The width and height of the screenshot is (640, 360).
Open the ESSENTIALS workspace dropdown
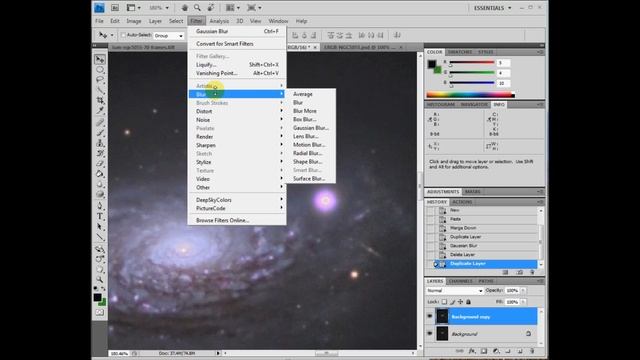(x=492, y=8)
